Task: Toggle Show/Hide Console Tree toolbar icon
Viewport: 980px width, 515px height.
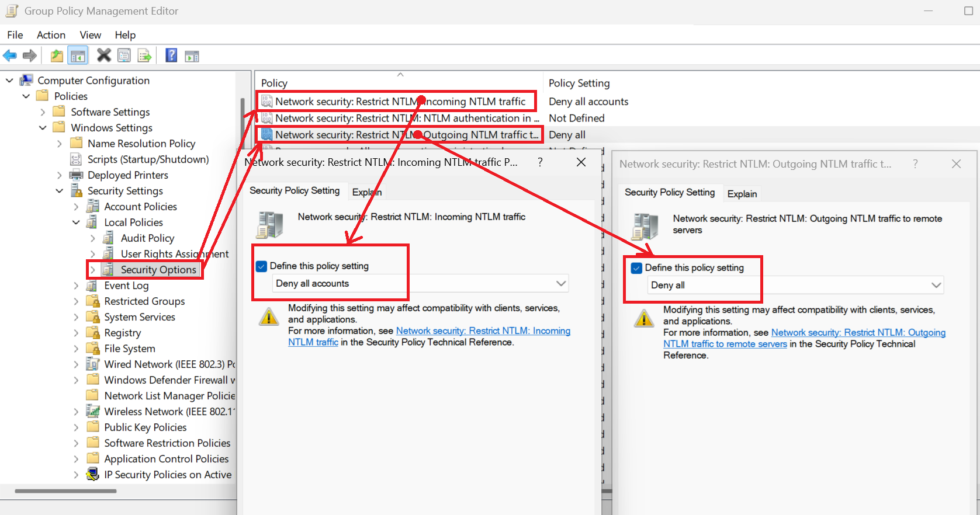Action: 78,55
